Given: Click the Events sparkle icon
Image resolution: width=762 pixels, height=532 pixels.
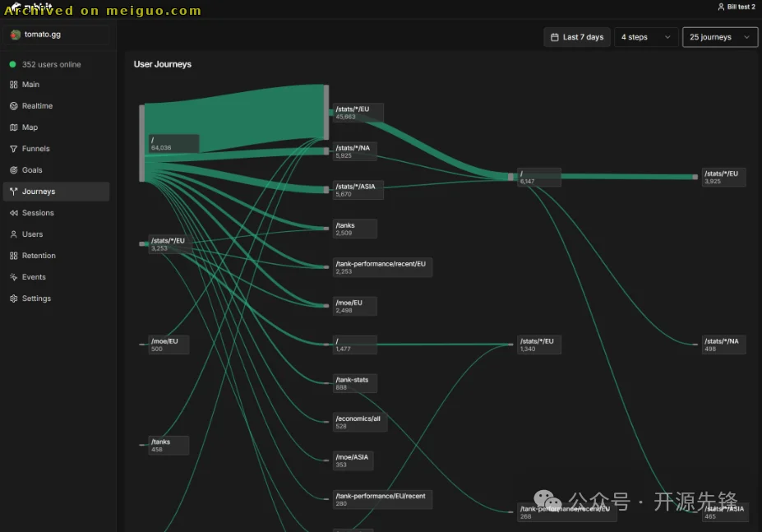Looking at the screenshot, I should pos(13,277).
